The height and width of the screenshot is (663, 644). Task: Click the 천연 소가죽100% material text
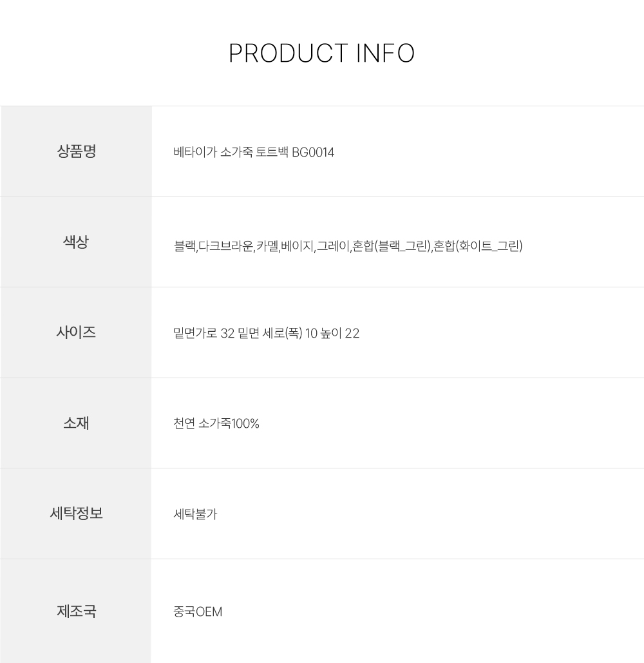pos(216,424)
